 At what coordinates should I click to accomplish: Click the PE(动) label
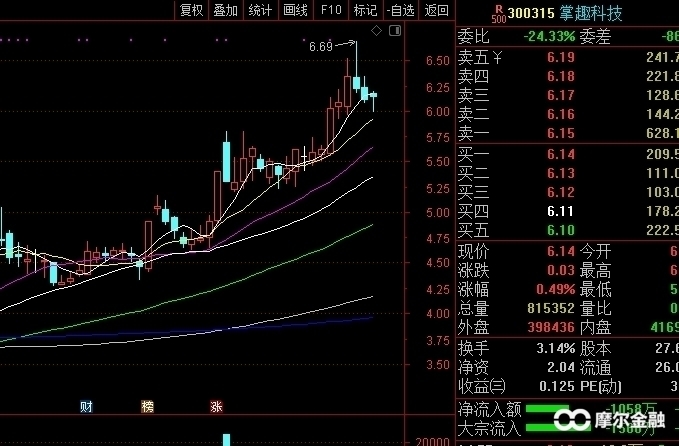(x=601, y=386)
